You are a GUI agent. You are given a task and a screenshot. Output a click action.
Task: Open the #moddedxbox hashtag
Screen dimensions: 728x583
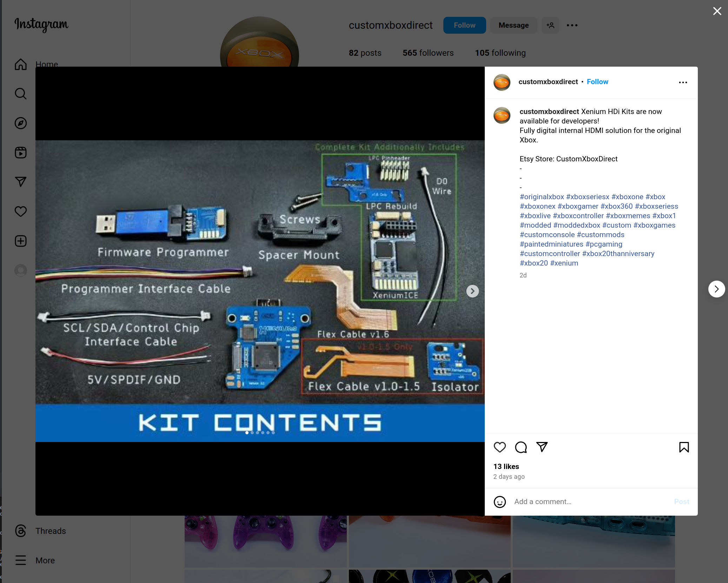[577, 225]
